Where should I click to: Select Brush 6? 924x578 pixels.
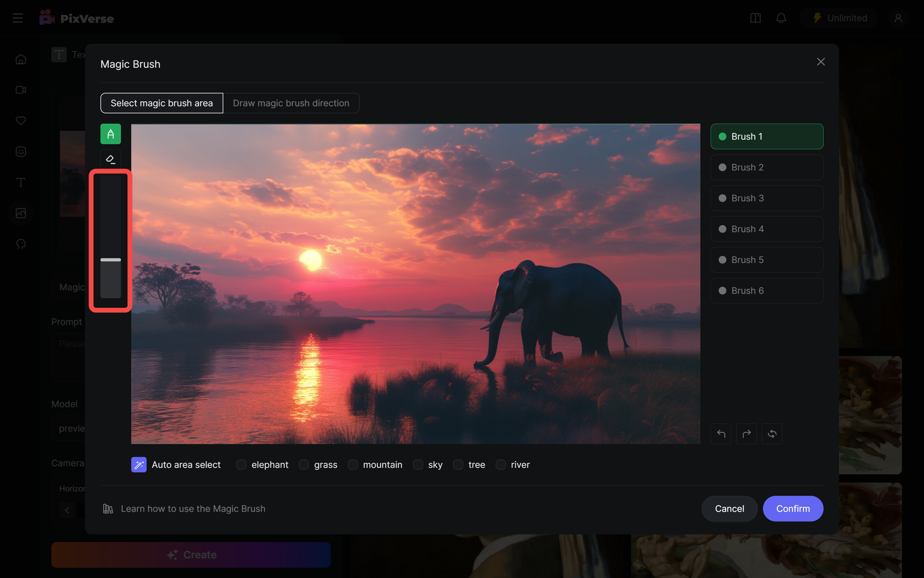767,291
